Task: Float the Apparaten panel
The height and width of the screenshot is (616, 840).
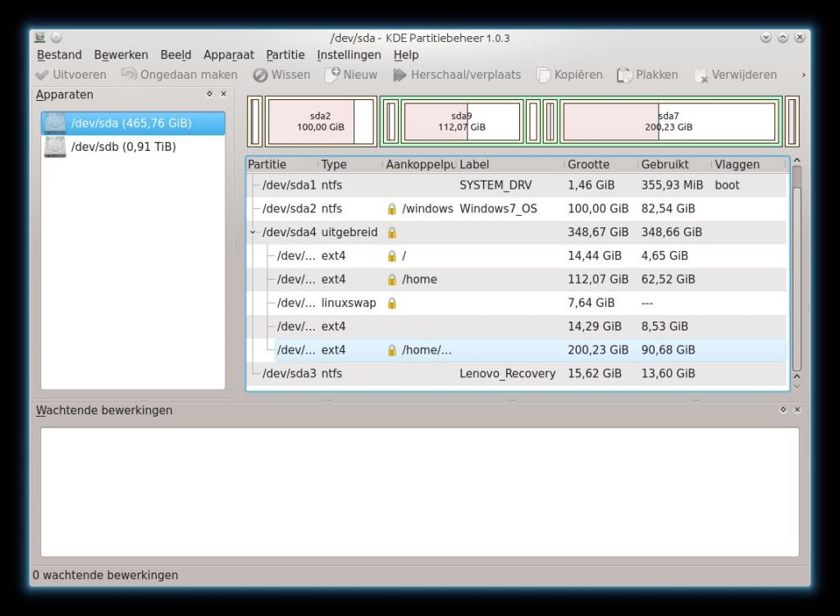Action: 209,94
